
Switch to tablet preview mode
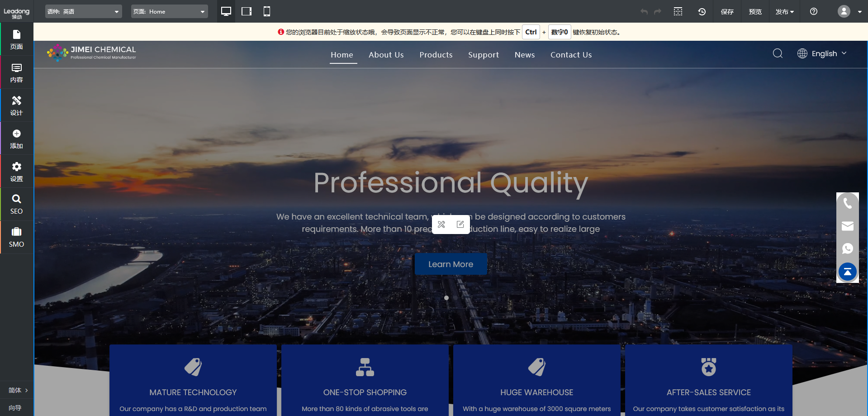(247, 11)
